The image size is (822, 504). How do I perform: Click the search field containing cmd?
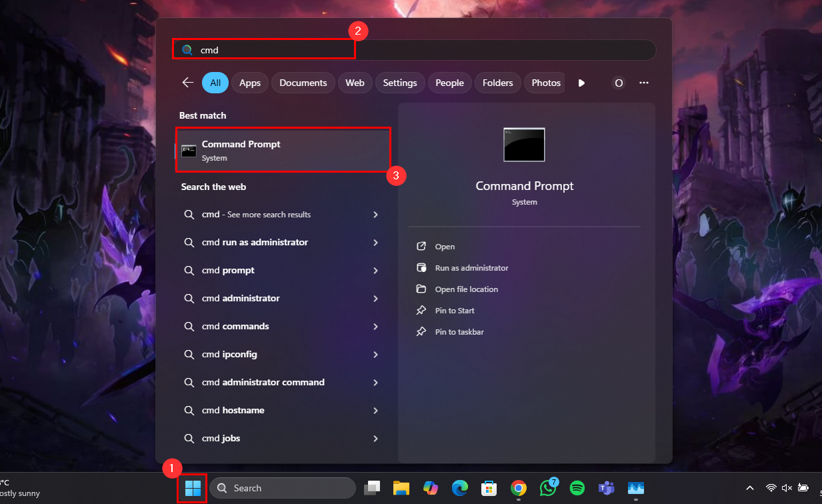(414, 50)
